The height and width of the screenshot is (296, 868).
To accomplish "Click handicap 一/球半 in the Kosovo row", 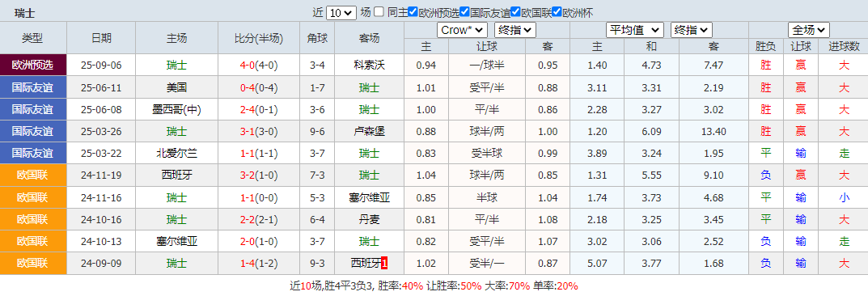I will [487, 66].
